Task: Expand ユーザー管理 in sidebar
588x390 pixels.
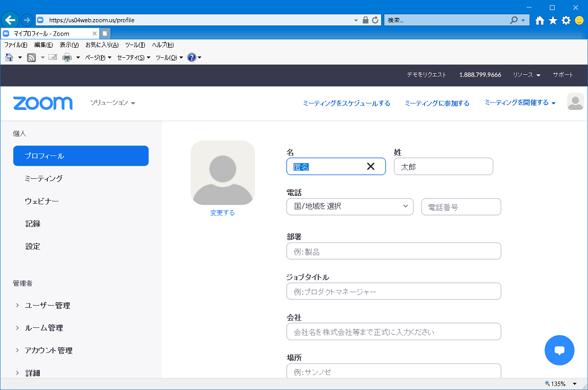Action: 17,305
